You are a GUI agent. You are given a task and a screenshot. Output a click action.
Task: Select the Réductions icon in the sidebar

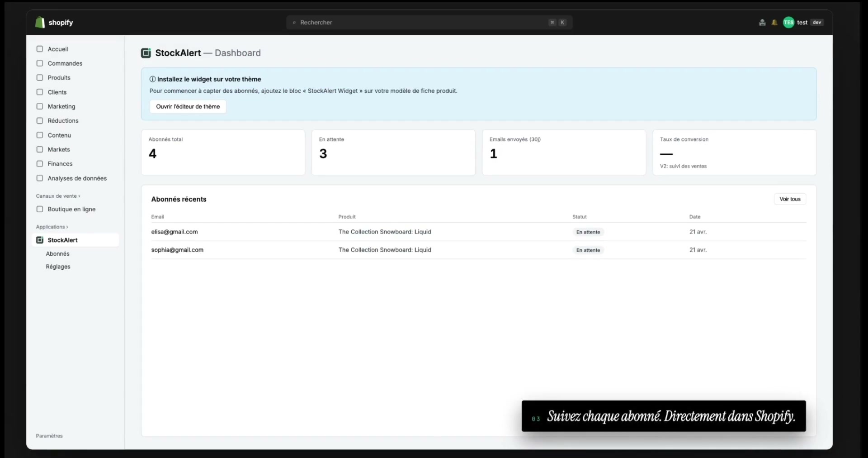click(x=40, y=120)
